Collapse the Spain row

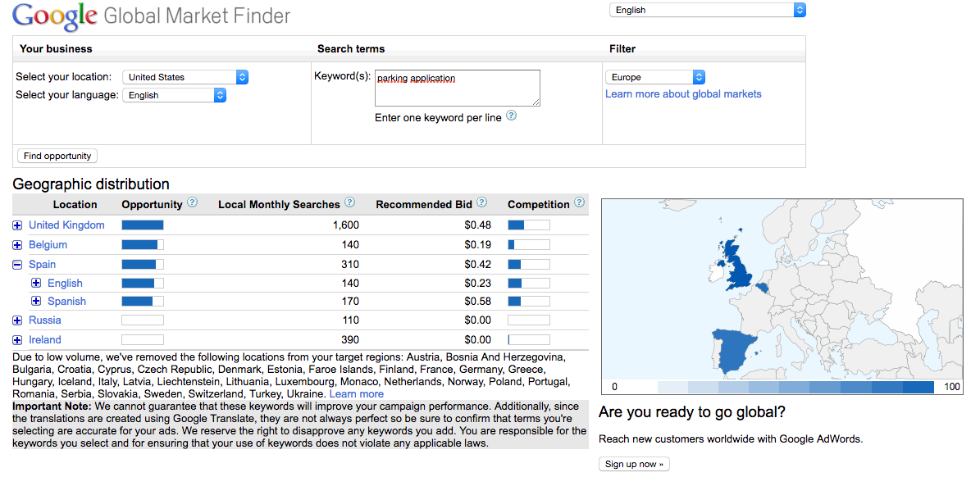(17, 265)
